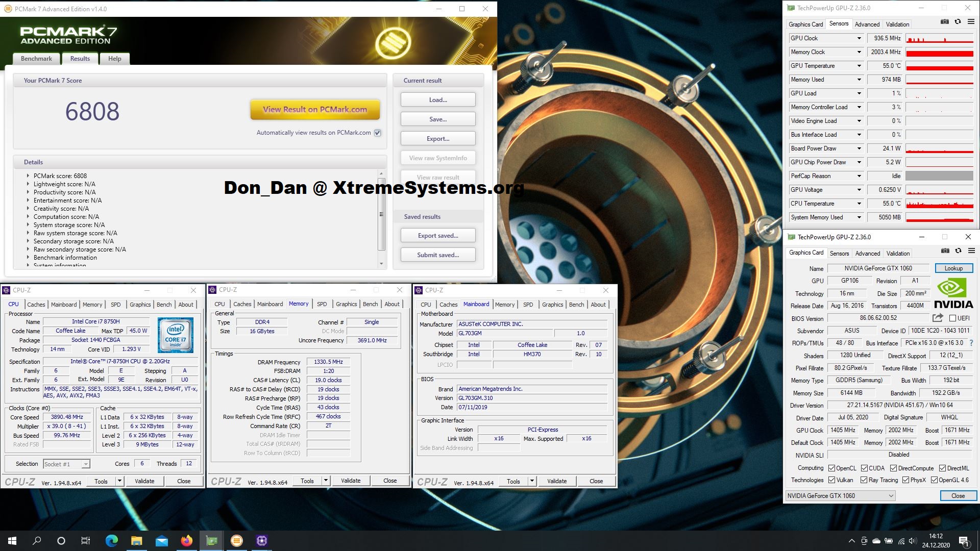The width and height of the screenshot is (980, 551).
Task: Click volume icon in system tray
Action: coord(913,541)
